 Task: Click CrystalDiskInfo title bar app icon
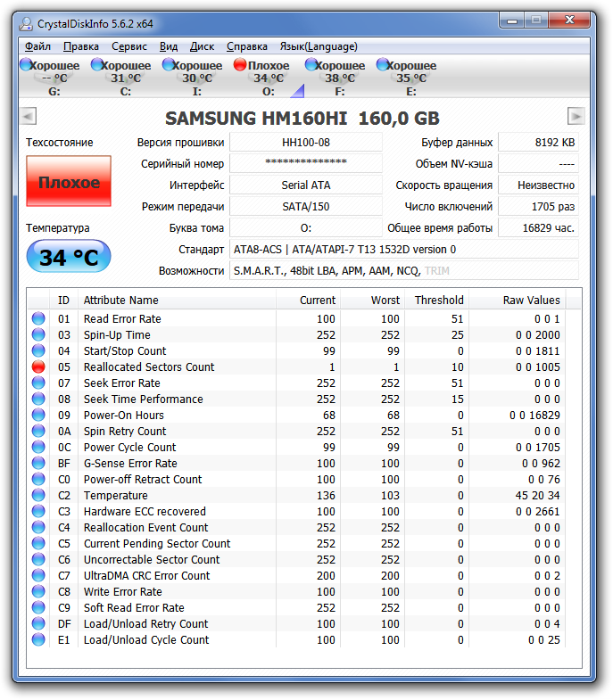pos(26,24)
